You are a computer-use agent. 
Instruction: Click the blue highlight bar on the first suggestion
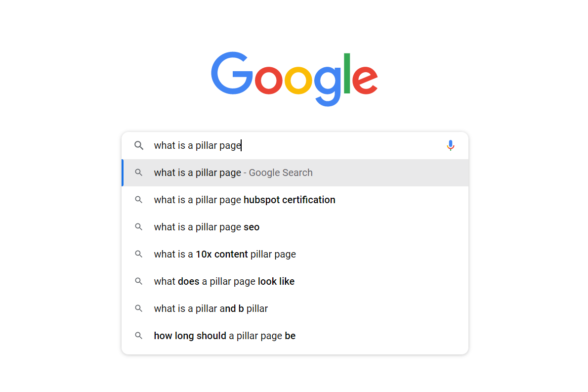(x=123, y=173)
